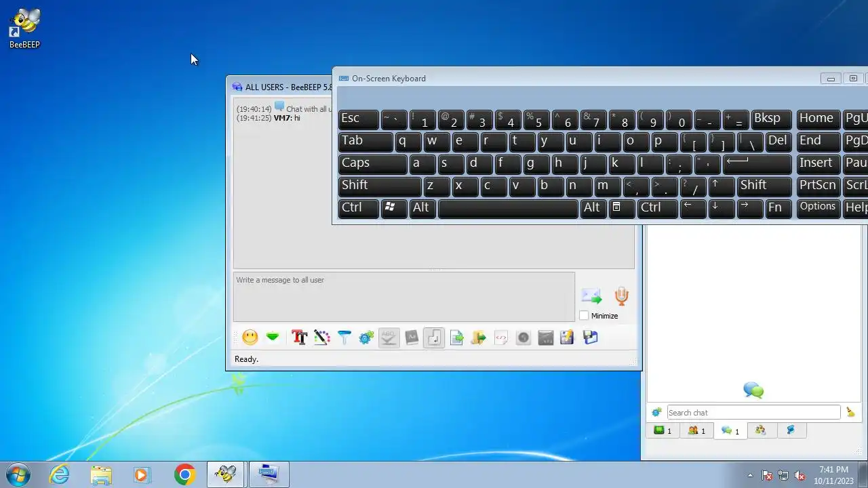
Task: Switch to the users tab with two people
Action: coord(696,430)
